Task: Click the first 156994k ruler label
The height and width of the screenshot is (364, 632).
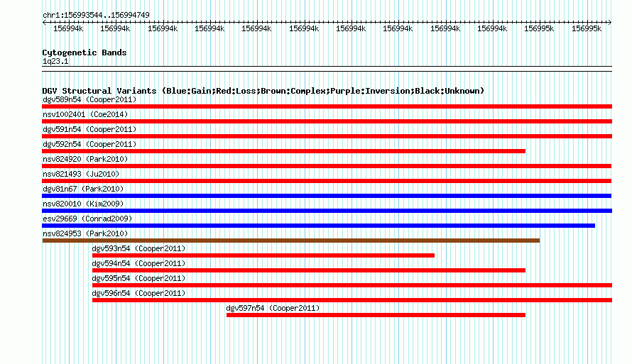Action: [68, 28]
